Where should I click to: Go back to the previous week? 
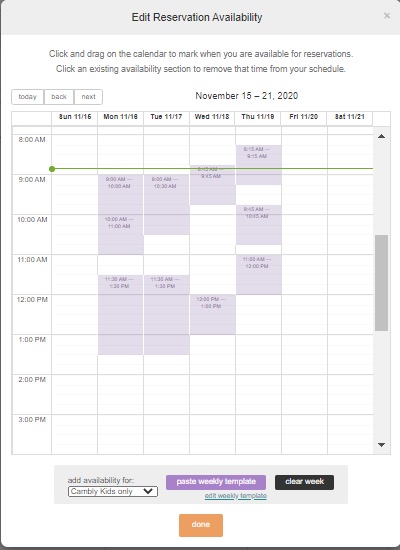point(59,97)
